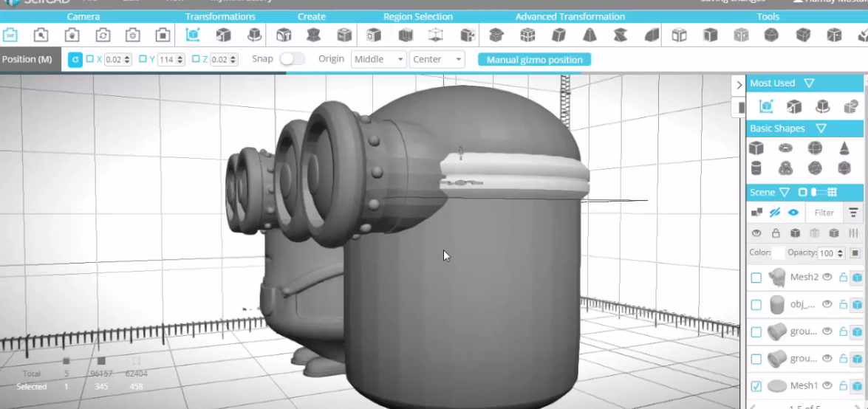Viewport: 868px width, 409px height.
Task: Select the Move tool in Transformations
Action: tap(193, 35)
